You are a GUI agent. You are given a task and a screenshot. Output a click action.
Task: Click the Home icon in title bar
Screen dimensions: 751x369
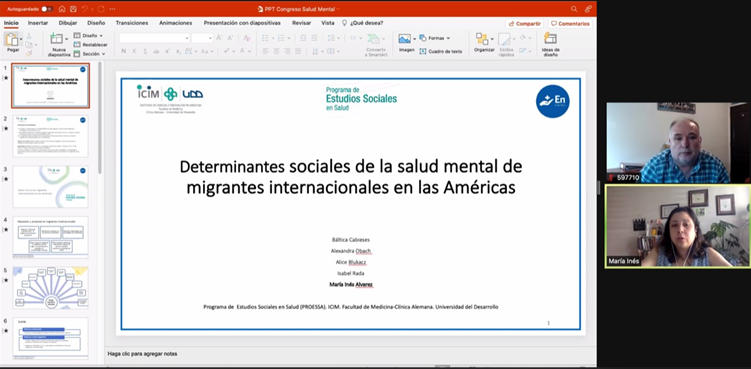pos(62,9)
